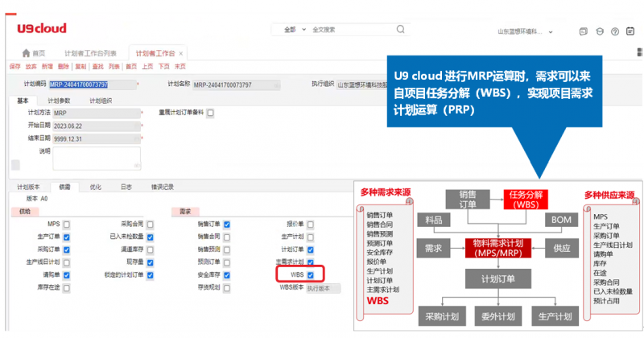The height and width of the screenshot is (338, 644).
Task: Click 列表 in the toolbar
Action: coord(114,66)
